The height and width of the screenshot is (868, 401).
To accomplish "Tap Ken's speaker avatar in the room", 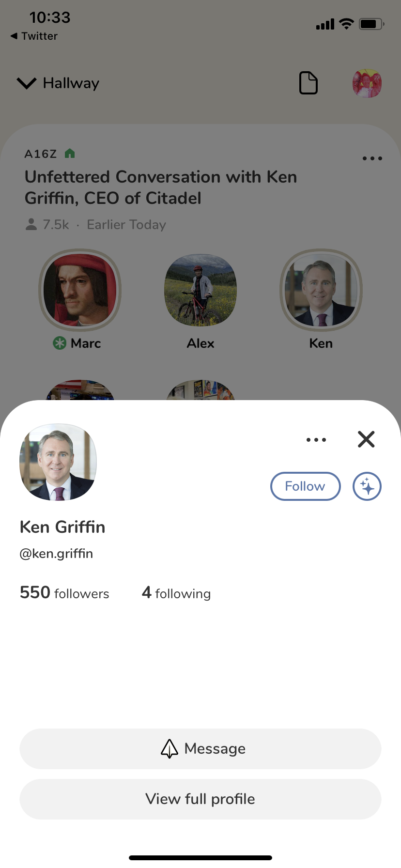I will [x=321, y=290].
